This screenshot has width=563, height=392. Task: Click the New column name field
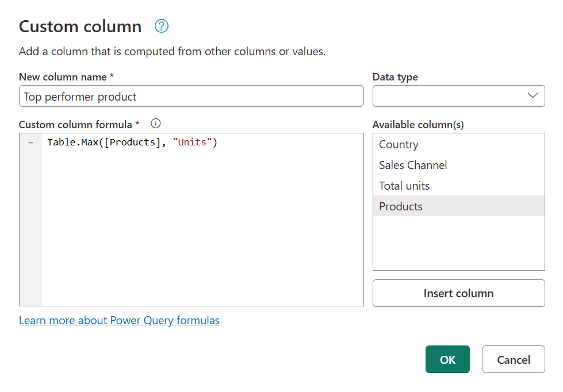[191, 96]
